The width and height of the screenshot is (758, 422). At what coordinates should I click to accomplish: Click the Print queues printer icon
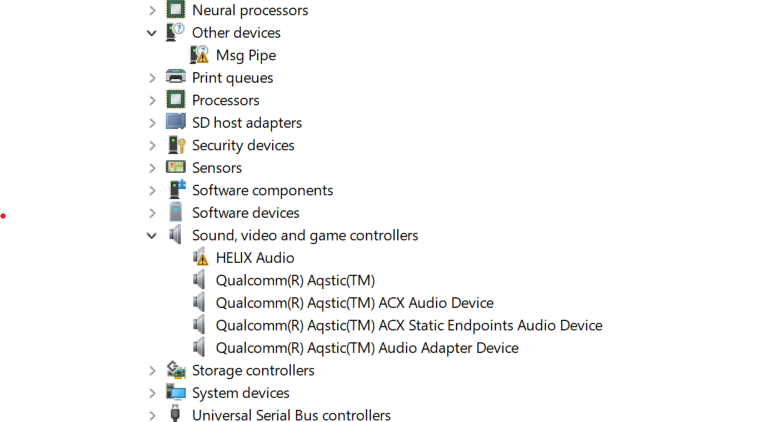point(176,78)
